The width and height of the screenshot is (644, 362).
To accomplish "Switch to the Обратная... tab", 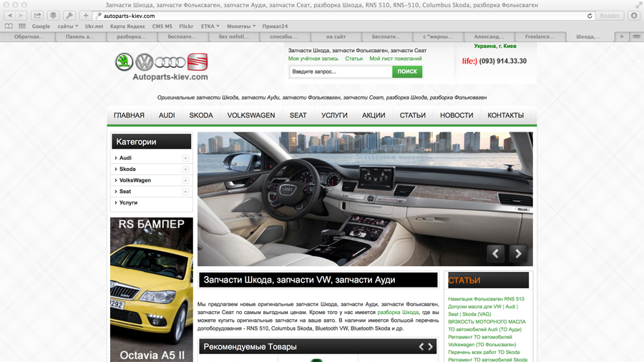I will point(29,36).
